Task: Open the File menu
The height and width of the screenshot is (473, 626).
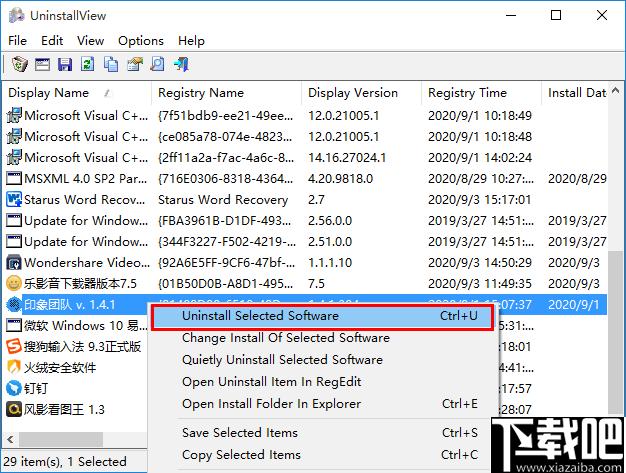Action: point(17,40)
